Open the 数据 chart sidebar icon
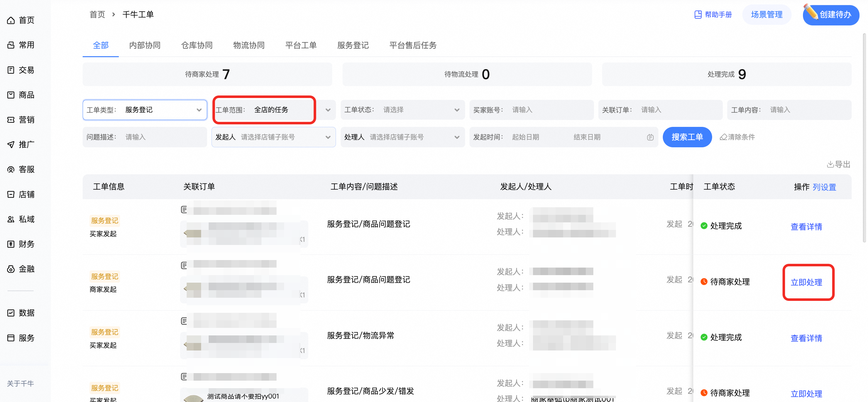 click(11, 313)
